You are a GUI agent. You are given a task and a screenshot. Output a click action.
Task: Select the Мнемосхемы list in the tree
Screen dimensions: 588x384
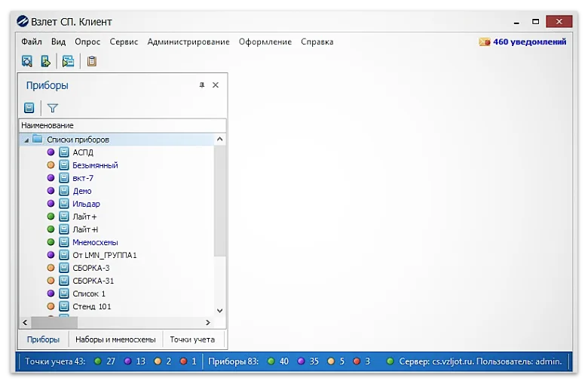[95, 242]
